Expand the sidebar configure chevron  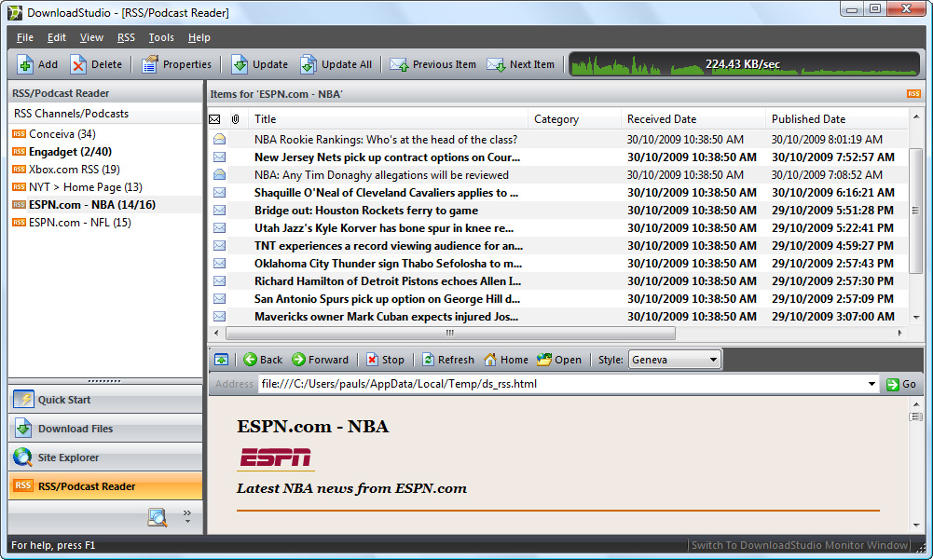tap(187, 515)
